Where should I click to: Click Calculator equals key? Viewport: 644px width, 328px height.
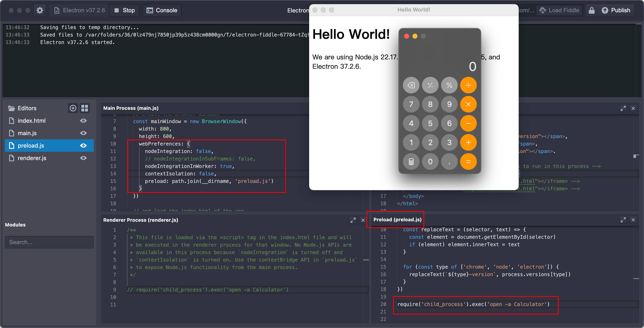[468, 162]
